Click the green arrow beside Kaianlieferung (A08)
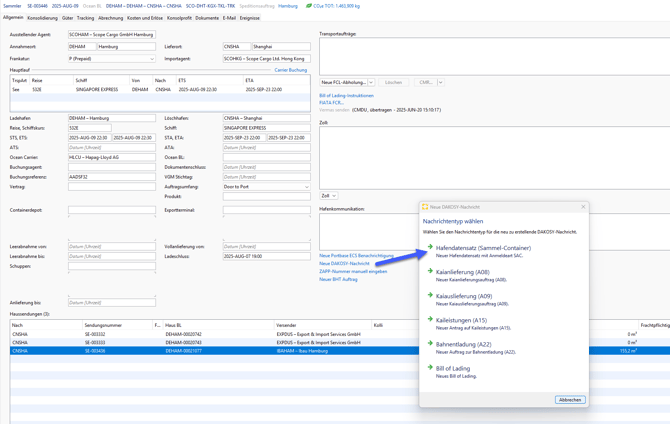670x424 pixels. [430, 271]
